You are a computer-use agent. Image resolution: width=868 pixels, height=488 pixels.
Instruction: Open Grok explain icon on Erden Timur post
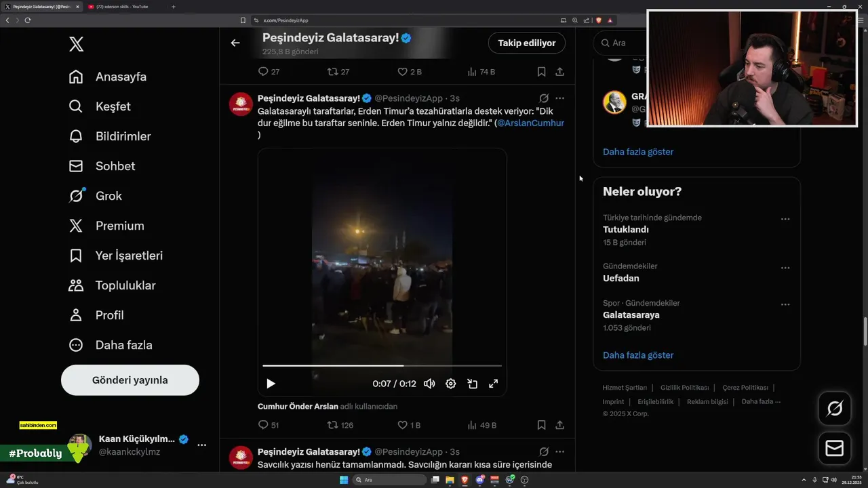pyautogui.click(x=544, y=98)
